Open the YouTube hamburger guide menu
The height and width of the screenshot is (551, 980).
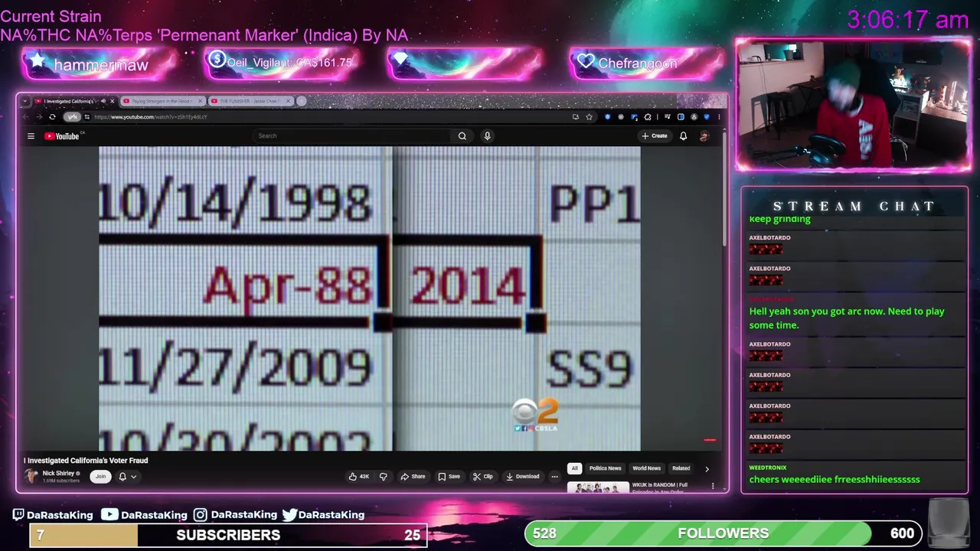click(31, 136)
